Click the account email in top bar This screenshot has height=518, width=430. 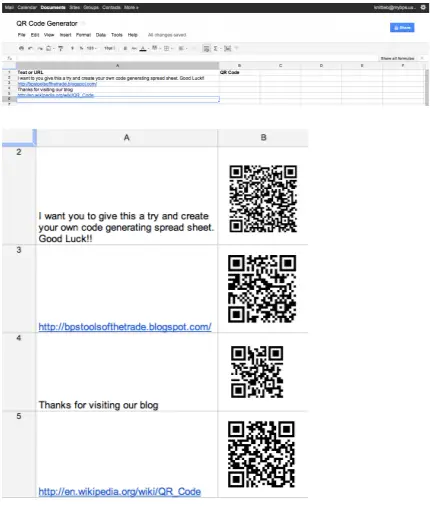[x=395, y=7]
